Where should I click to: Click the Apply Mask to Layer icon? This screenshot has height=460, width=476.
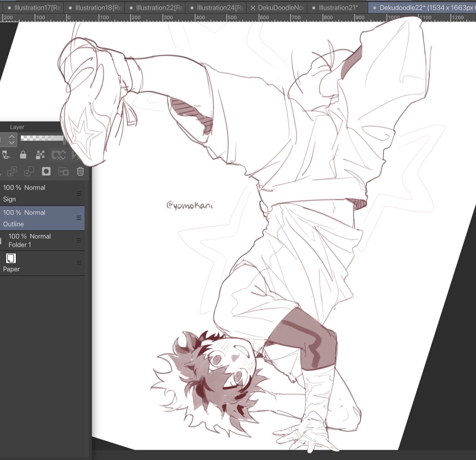(x=63, y=171)
